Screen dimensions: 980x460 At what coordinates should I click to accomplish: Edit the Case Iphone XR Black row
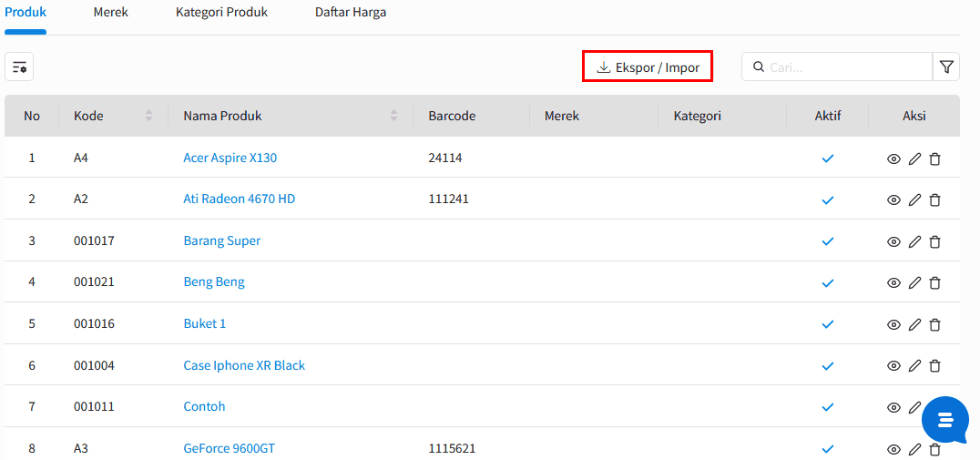point(914,365)
